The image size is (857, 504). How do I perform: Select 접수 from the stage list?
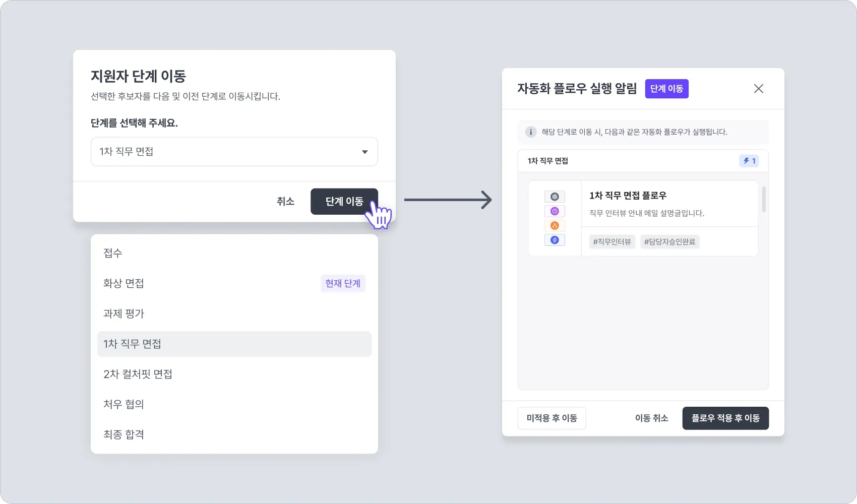pos(113,253)
